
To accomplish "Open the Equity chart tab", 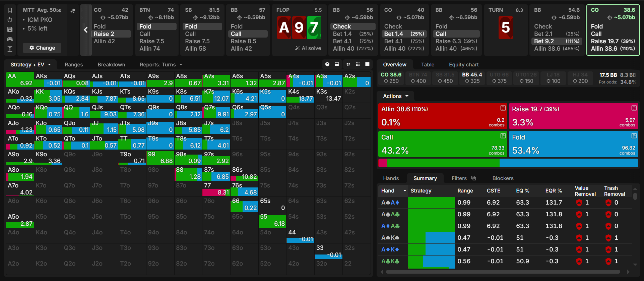I will click(464, 65).
